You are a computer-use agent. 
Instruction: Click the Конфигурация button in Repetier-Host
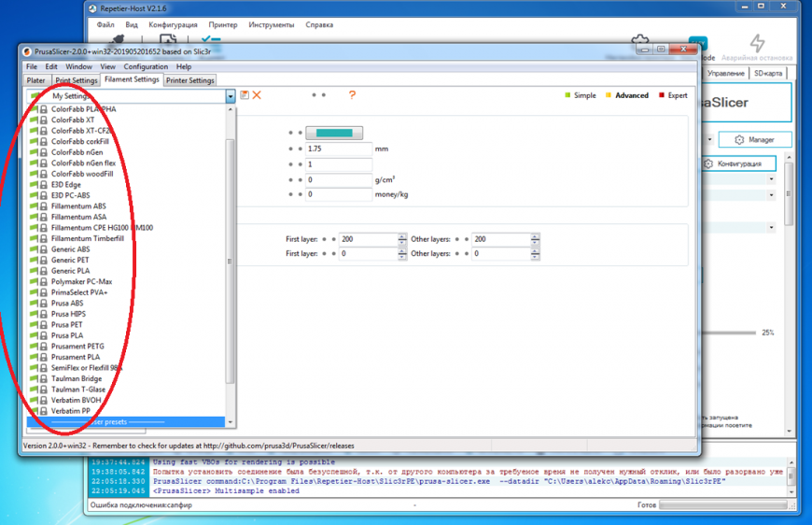(x=738, y=163)
